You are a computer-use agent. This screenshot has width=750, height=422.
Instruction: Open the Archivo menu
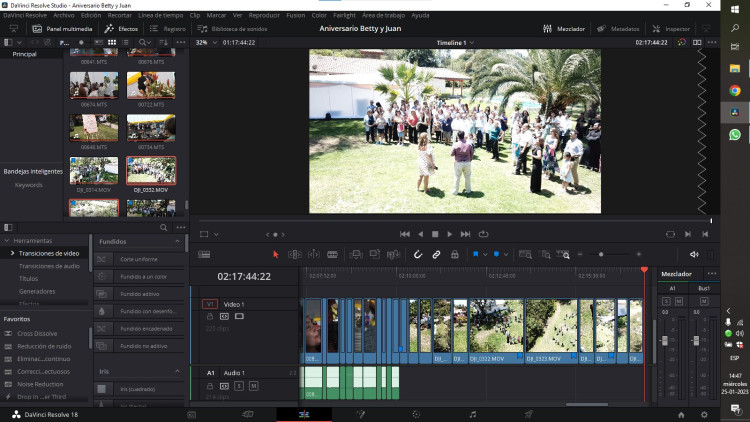pyautogui.click(x=64, y=15)
